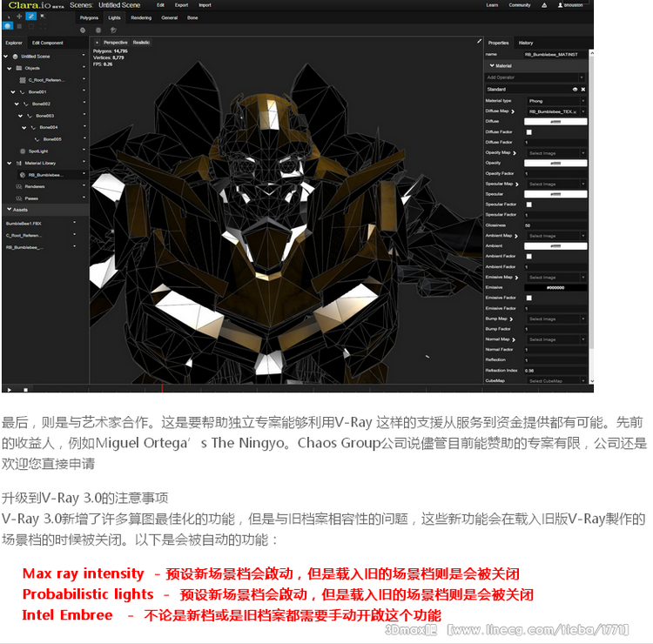Open the Material type Phong dropdown
Screen dimensions: 653x644
click(583, 101)
